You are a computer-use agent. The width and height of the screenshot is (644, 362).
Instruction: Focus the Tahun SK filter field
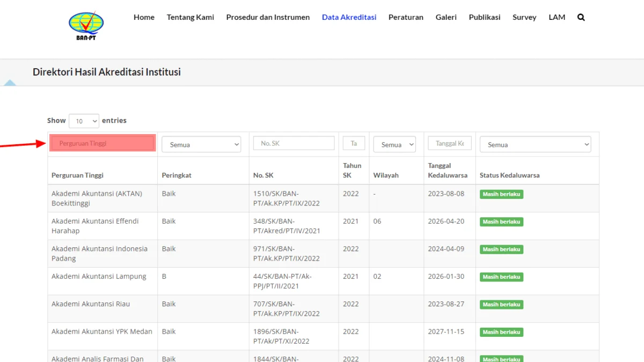(354, 143)
